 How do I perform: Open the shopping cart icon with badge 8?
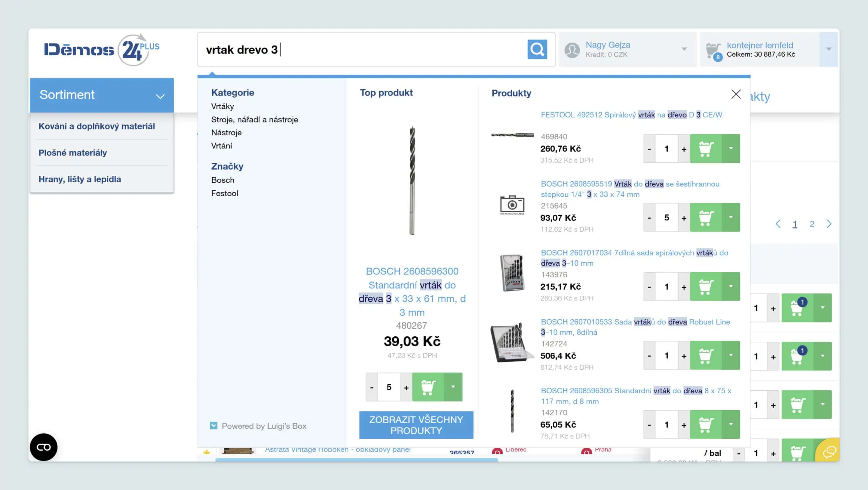click(713, 51)
